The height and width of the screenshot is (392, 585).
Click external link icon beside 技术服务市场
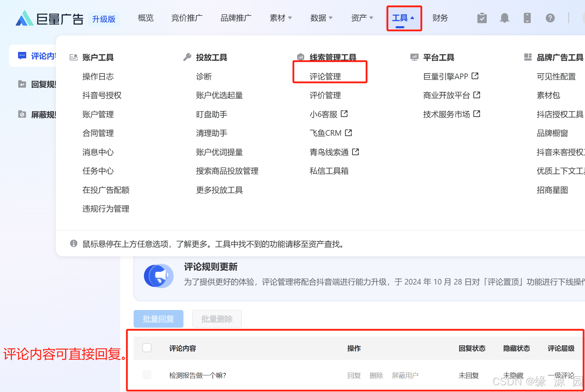point(477,114)
